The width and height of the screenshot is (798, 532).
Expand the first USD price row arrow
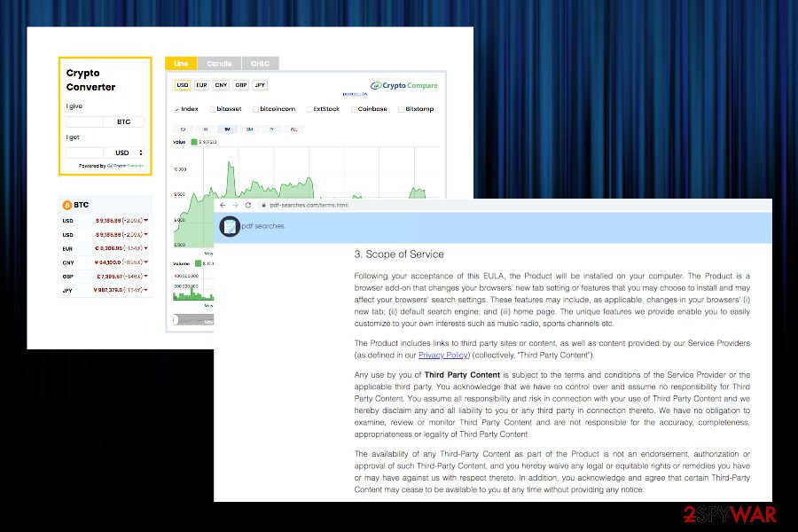[x=146, y=221]
